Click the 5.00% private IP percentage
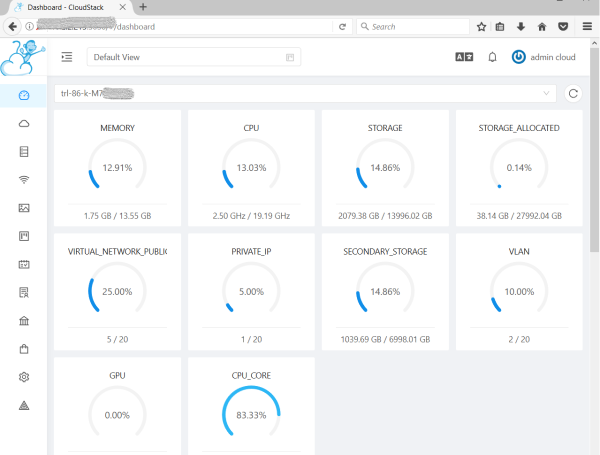 tap(251, 292)
